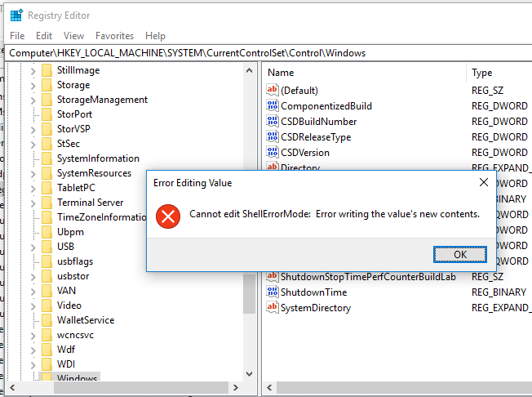The height and width of the screenshot is (397, 532).
Task: Expand the Video key
Action: (33, 306)
